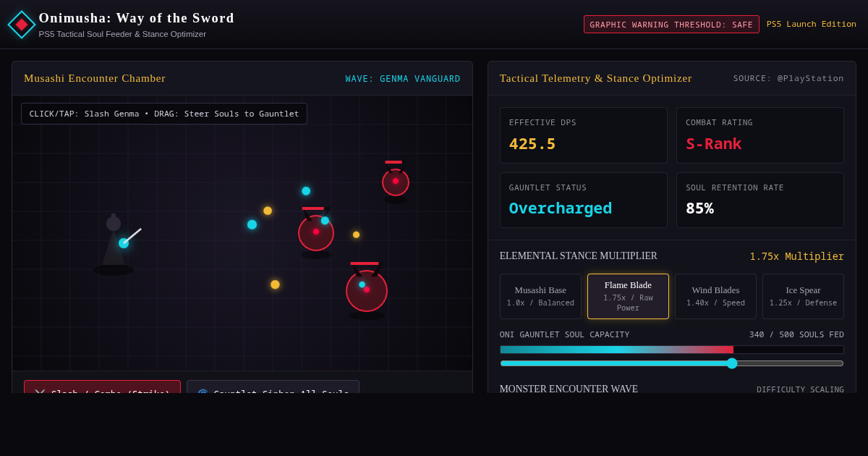Click the "340 / 500 SOULS FED" counter
This screenshot has width=868, height=456.
796,334
